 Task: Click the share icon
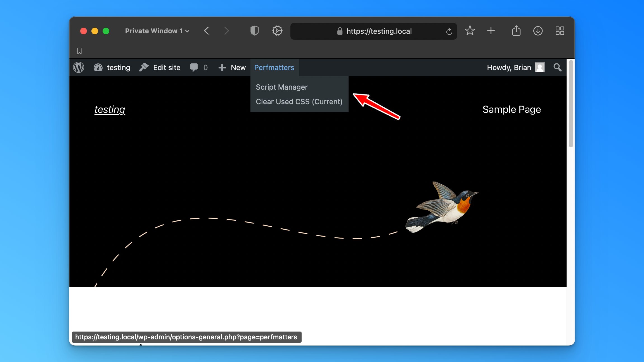click(x=516, y=31)
